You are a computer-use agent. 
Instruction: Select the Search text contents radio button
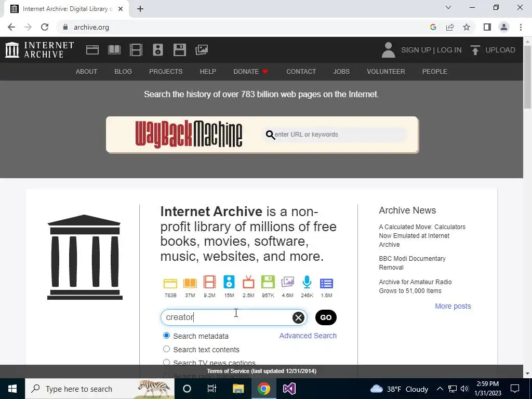(166, 349)
